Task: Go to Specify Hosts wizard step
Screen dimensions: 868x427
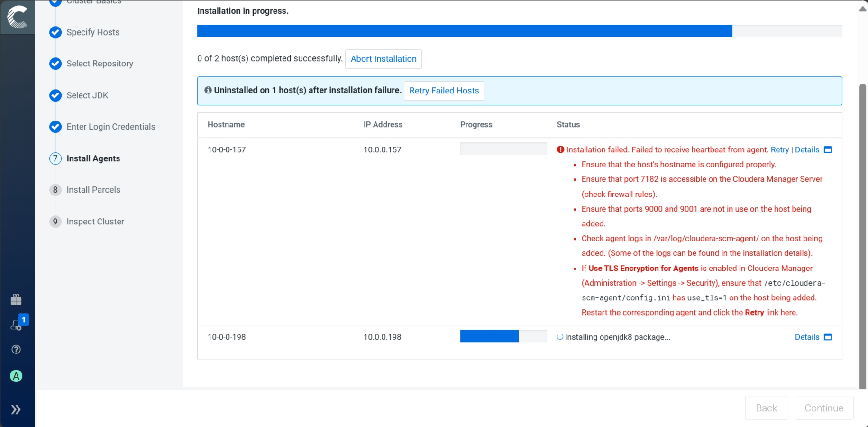Action: pyautogui.click(x=93, y=32)
